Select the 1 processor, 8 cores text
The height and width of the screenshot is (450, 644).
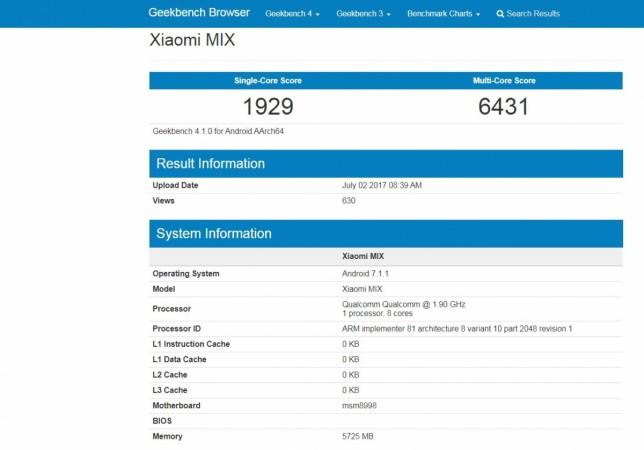(x=377, y=313)
